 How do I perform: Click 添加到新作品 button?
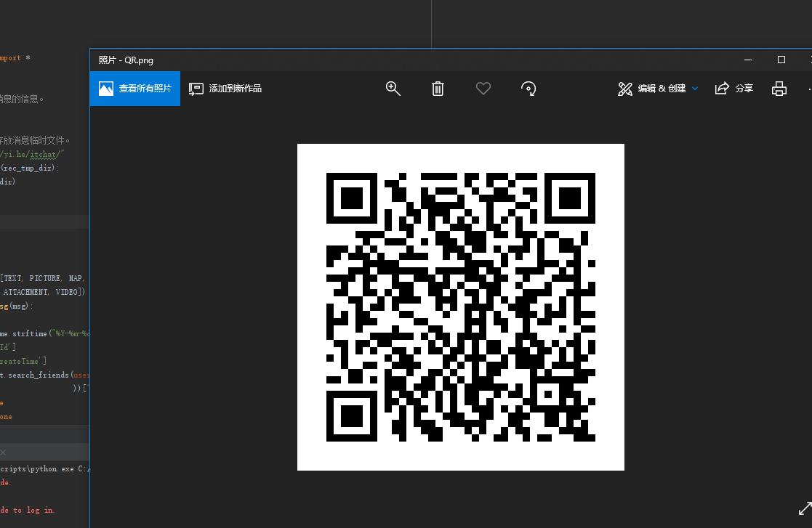(225, 89)
